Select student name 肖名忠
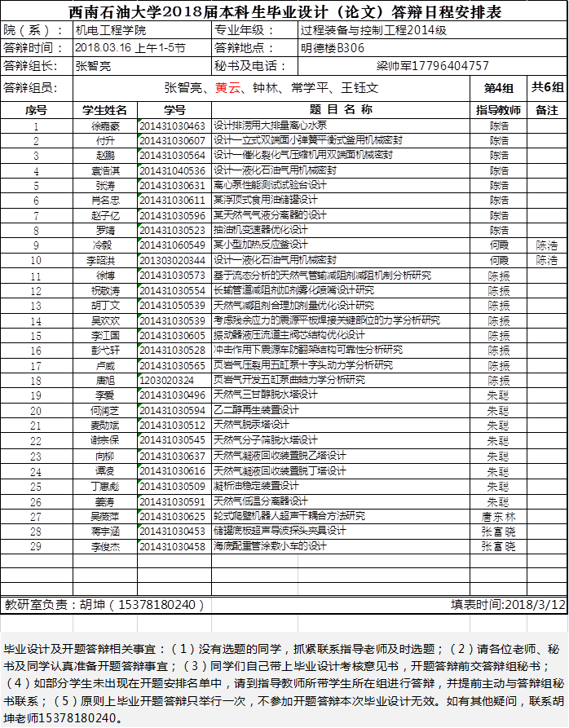569x728 pixels. (105, 201)
